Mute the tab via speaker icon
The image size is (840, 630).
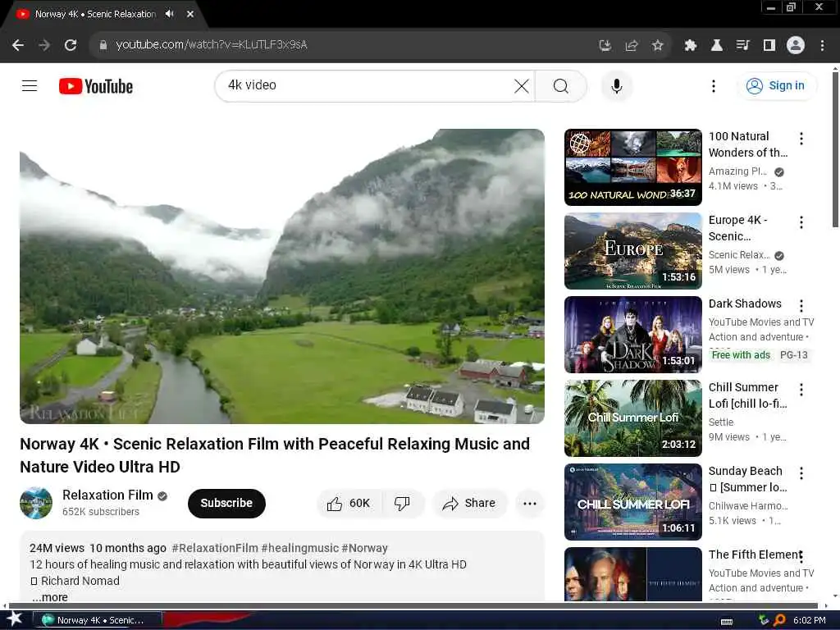[x=170, y=14]
